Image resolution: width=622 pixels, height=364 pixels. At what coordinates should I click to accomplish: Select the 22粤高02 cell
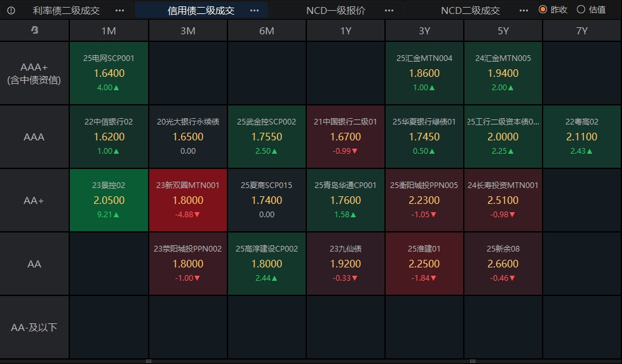(582, 137)
